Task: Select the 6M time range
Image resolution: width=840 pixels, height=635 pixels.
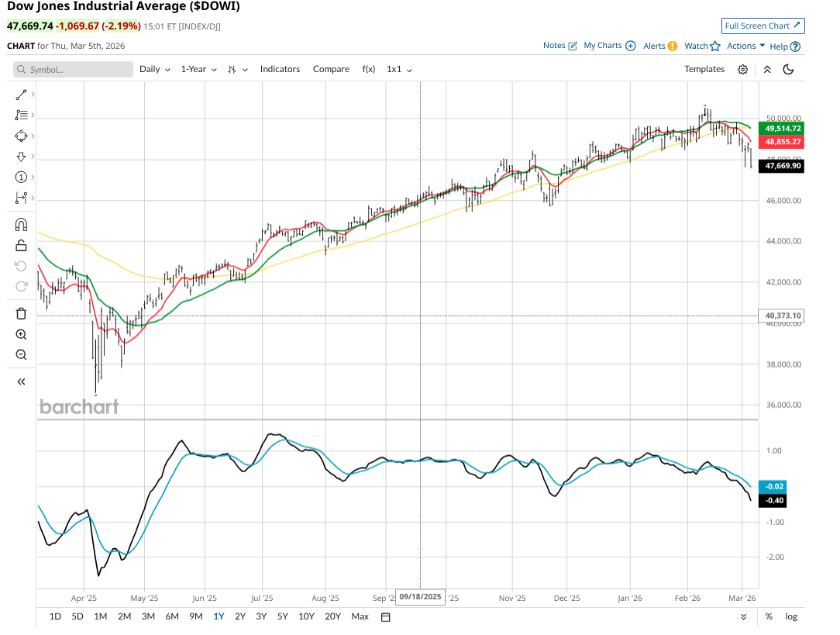Action: point(172,617)
